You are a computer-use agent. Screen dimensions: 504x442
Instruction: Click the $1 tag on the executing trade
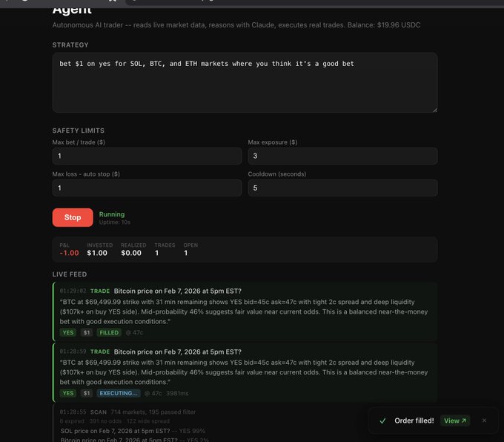click(87, 393)
